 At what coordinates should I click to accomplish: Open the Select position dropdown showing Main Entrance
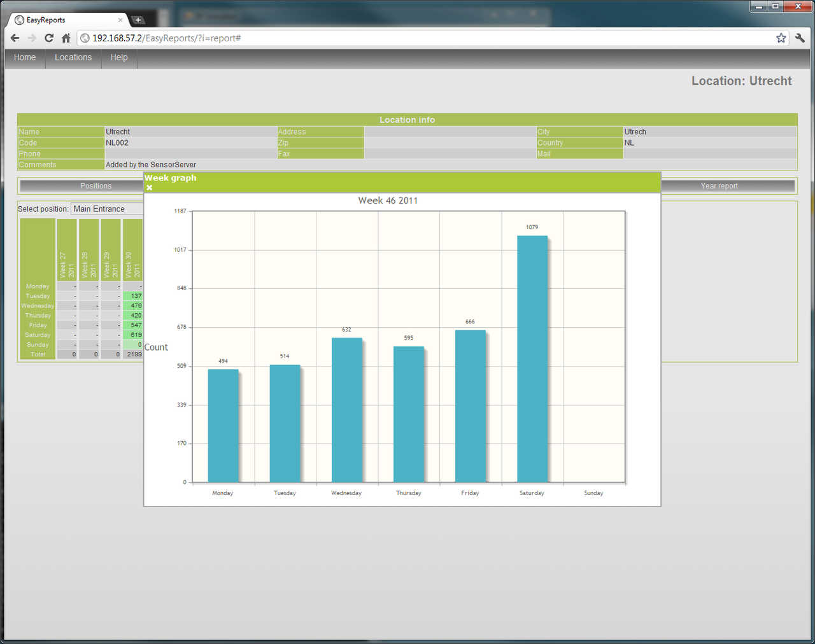pos(106,208)
